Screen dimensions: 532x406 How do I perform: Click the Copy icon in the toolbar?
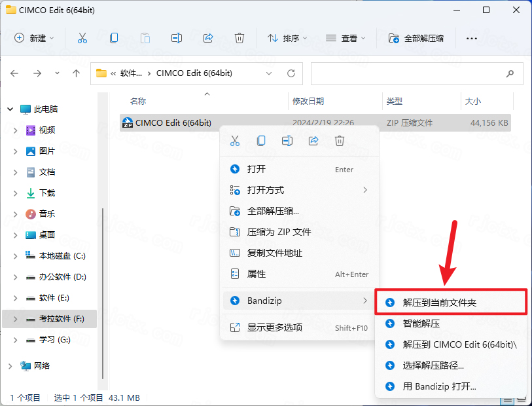(x=114, y=38)
